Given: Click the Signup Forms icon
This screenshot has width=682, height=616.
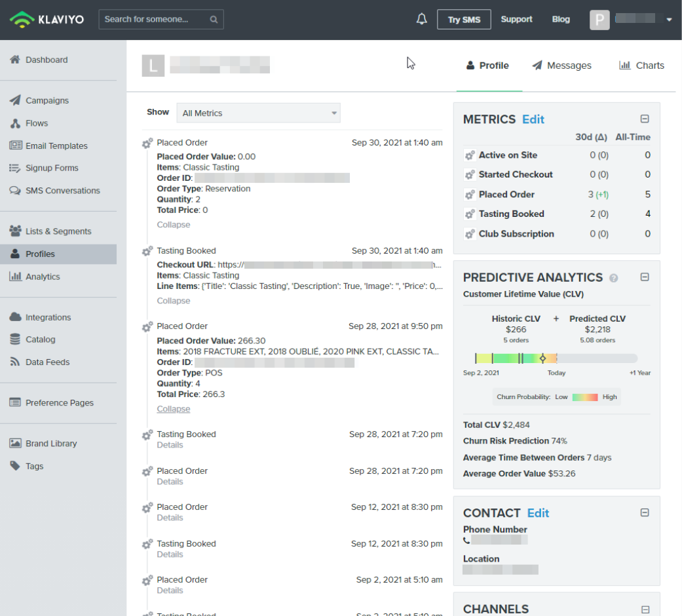Looking at the screenshot, I should point(15,168).
